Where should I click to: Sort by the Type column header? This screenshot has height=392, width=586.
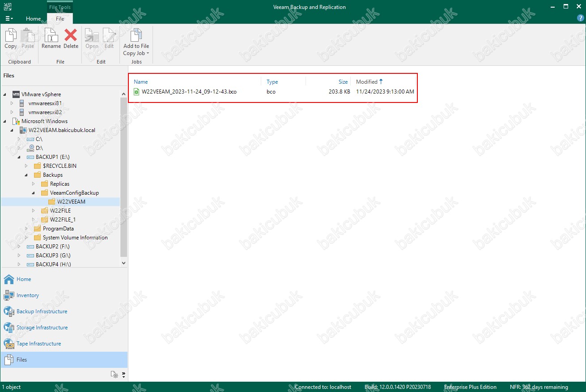(x=272, y=82)
